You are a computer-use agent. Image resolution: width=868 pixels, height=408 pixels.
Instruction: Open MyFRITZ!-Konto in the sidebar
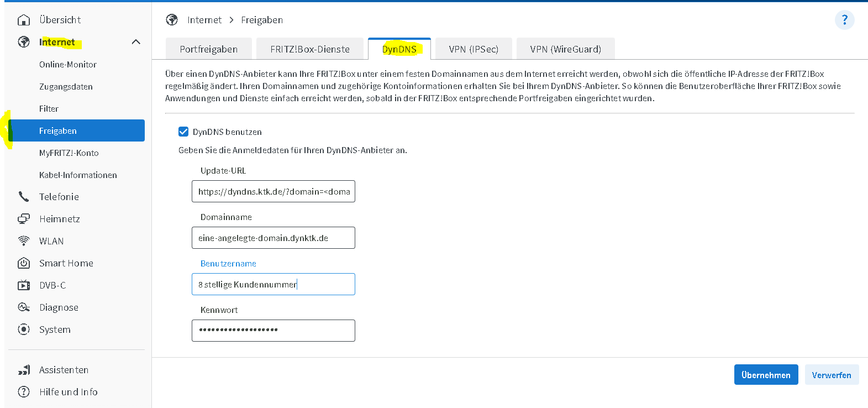[x=69, y=153]
